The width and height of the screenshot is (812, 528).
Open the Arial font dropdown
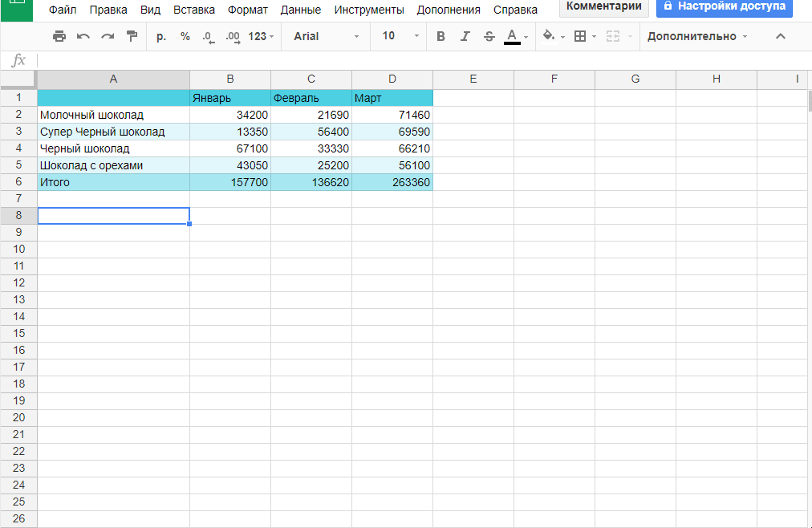tap(326, 36)
